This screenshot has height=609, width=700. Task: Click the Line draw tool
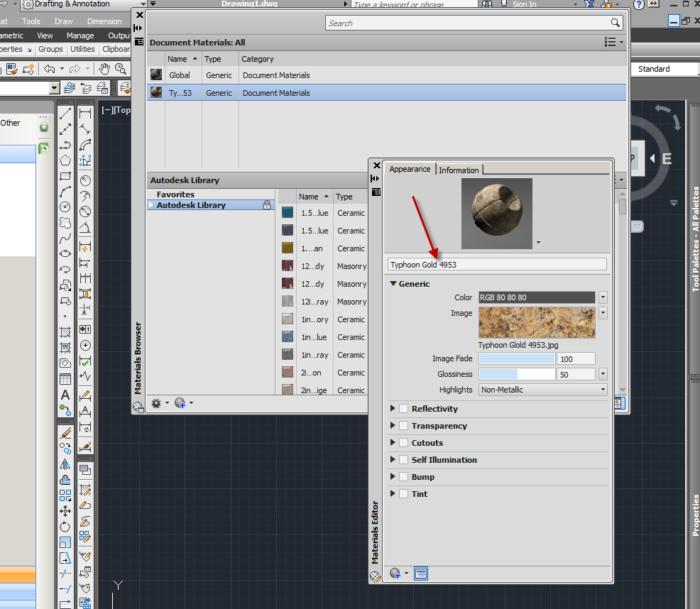click(65, 114)
